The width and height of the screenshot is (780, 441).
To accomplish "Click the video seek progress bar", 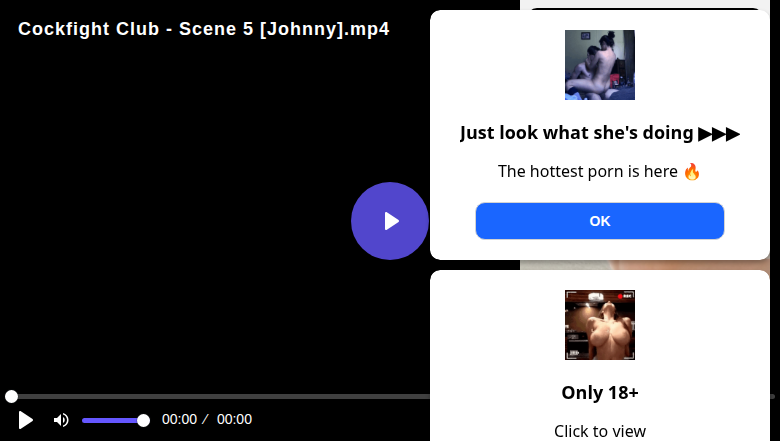I will click(220, 397).
